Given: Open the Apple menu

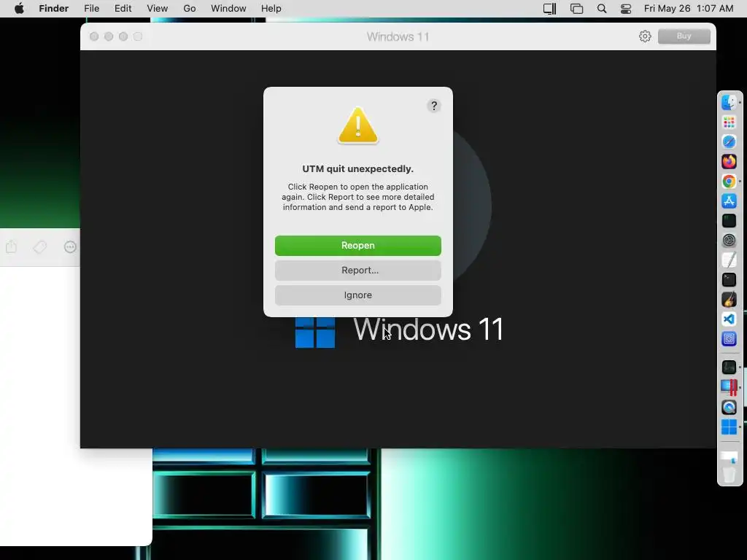Looking at the screenshot, I should point(19,8).
